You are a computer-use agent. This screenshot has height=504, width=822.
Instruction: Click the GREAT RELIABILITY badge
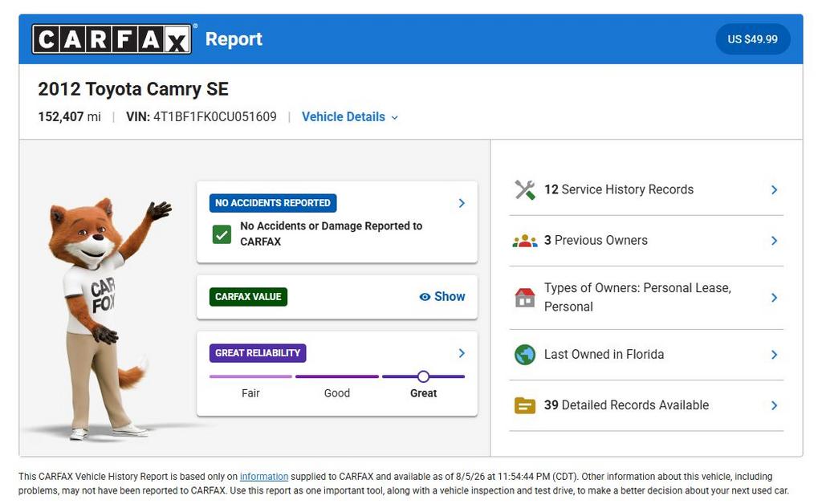click(x=258, y=353)
